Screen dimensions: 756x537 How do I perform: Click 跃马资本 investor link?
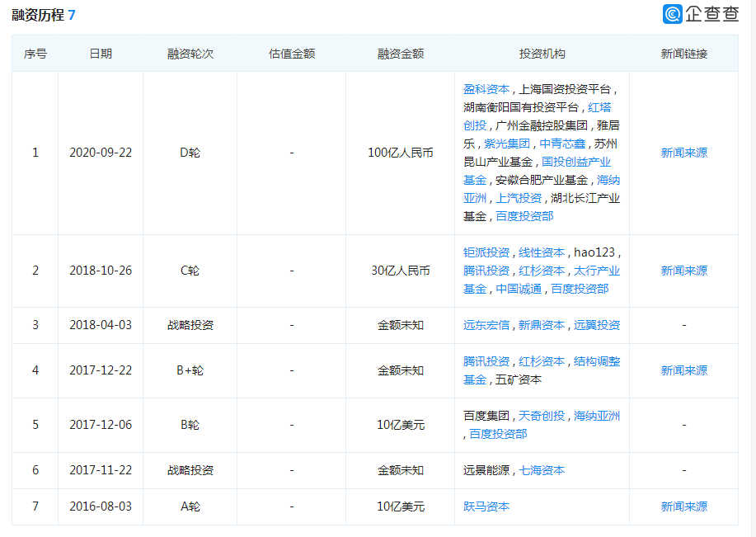coord(486,506)
